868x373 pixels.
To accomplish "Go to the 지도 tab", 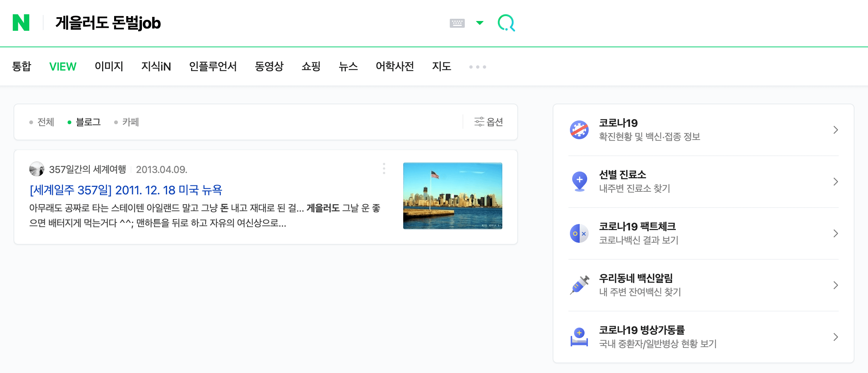I will (x=442, y=66).
